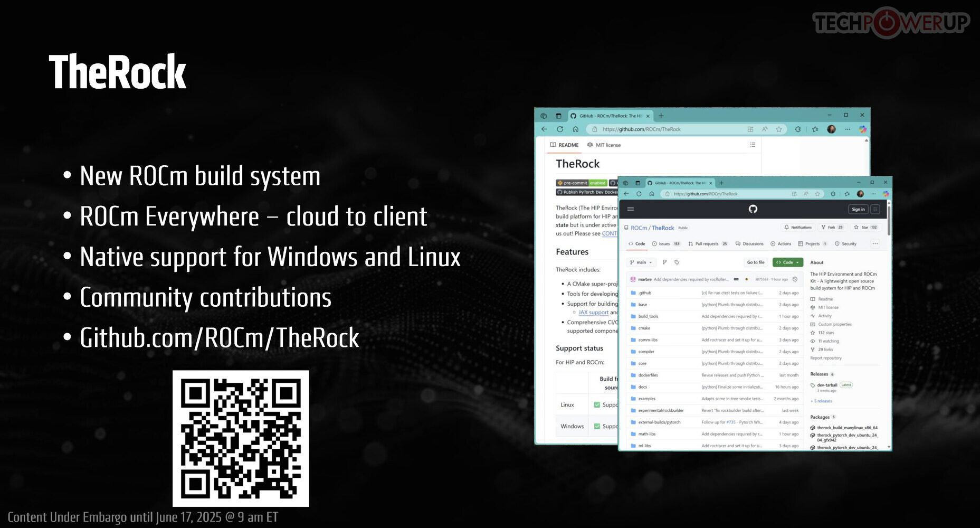This screenshot has width=980, height=528.
Task: Click the favorites star in the rear window's address bar
Action: coord(779,129)
